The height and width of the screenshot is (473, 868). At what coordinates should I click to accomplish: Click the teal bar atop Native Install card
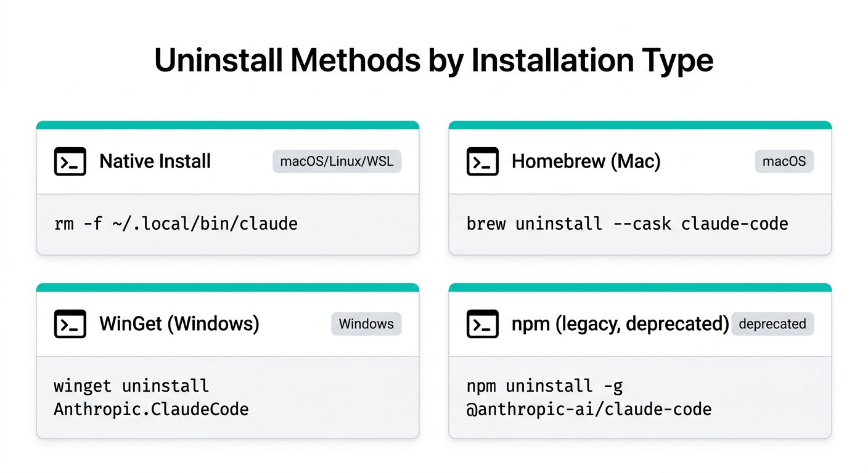coord(227,125)
